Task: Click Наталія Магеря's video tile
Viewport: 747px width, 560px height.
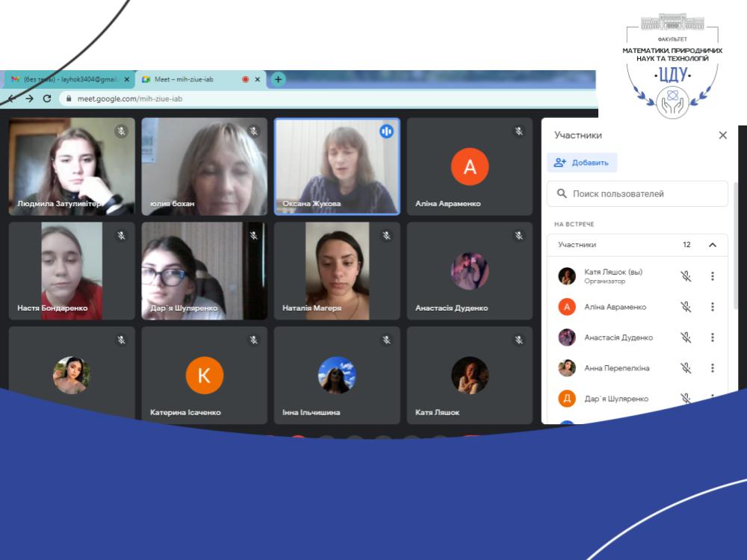Action: (337, 270)
